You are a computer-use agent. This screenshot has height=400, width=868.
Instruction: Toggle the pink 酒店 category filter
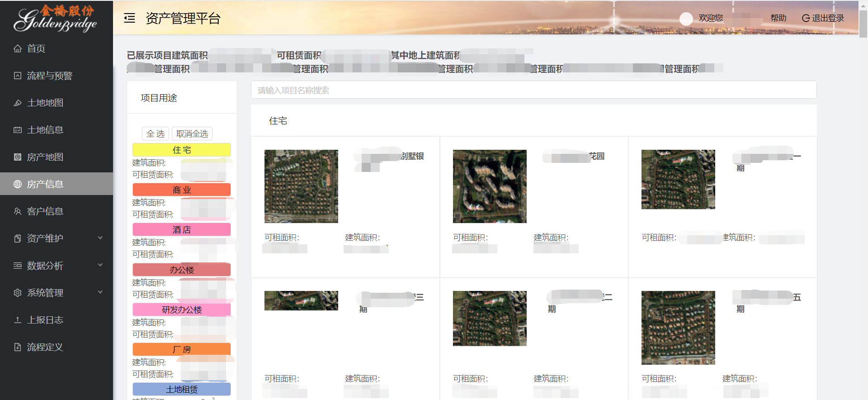pyautogui.click(x=182, y=229)
